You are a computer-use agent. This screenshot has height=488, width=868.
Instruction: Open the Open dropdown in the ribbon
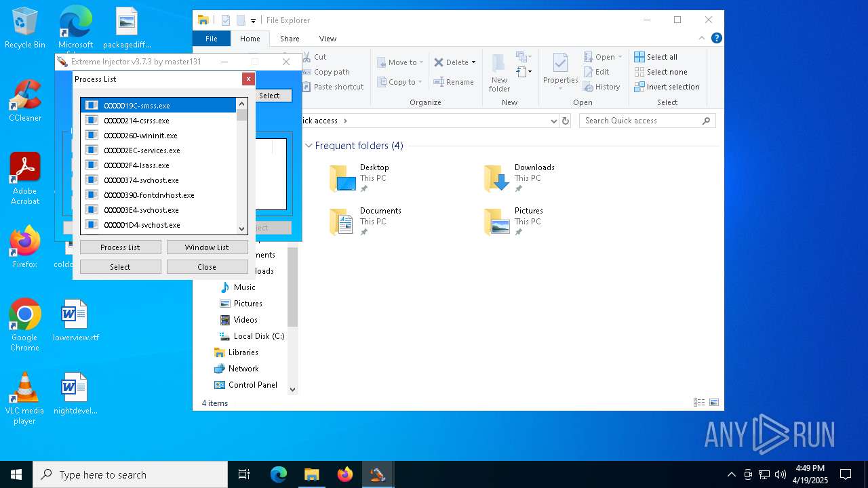[x=603, y=57]
